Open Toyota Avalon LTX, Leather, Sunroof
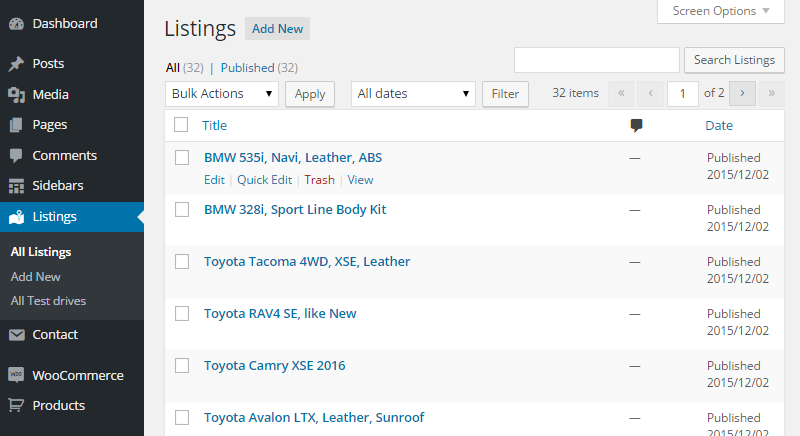The height and width of the screenshot is (436, 800). click(x=314, y=418)
